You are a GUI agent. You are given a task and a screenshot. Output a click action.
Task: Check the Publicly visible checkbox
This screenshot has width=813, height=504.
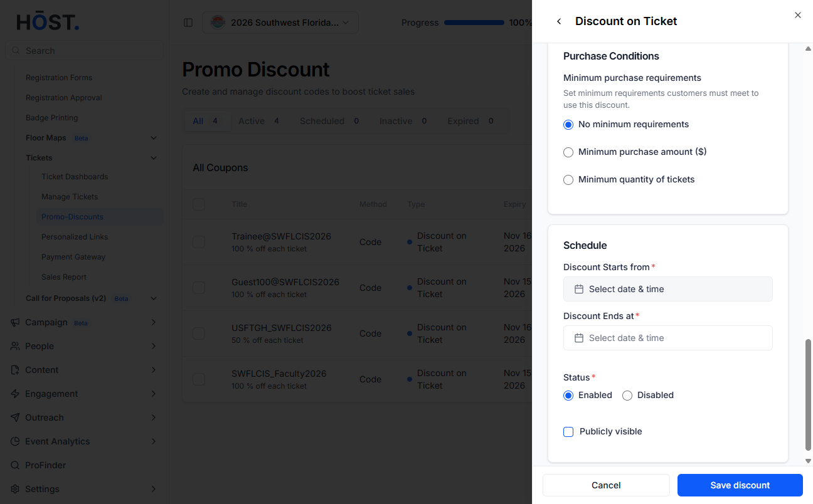568,432
